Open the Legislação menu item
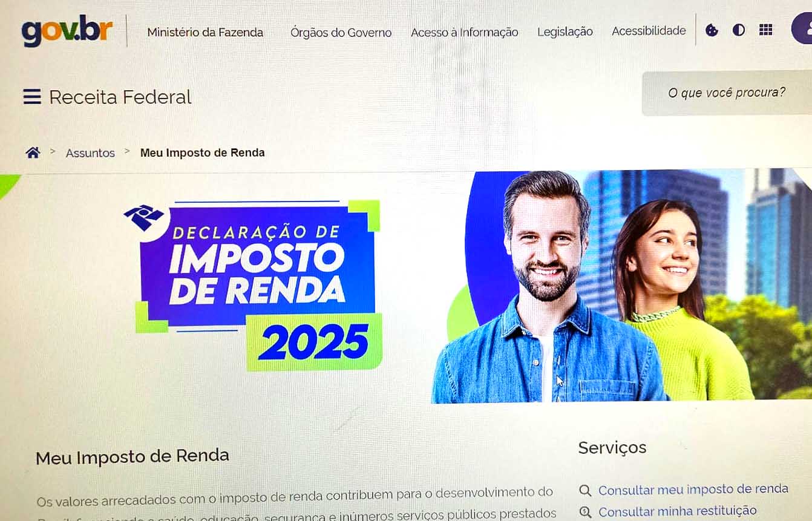 pos(565,32)
